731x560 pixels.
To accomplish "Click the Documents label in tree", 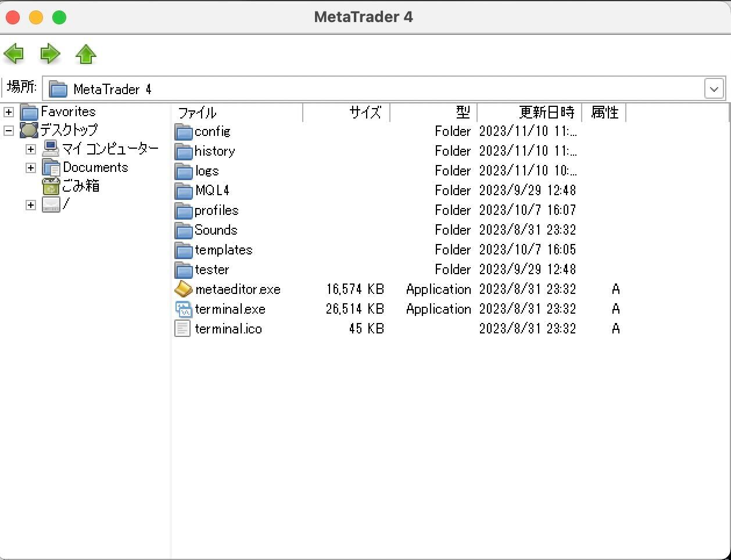I will click(95, 167).
